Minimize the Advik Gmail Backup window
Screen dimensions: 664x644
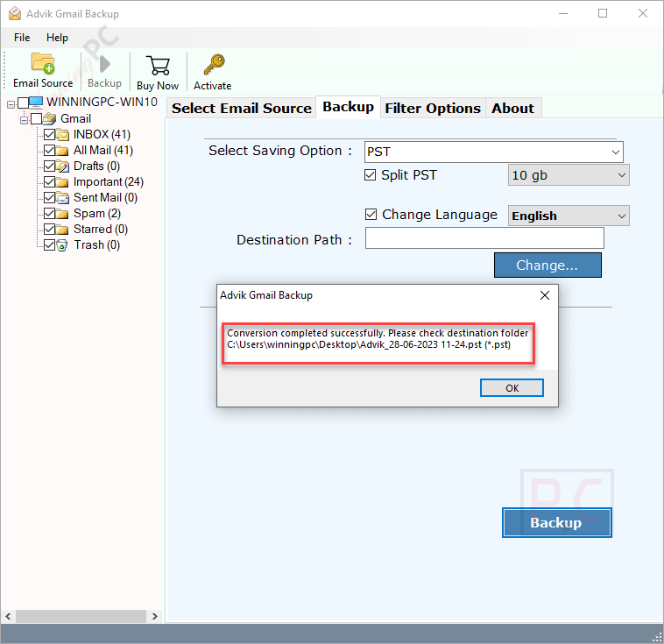[x=562, y=13]
